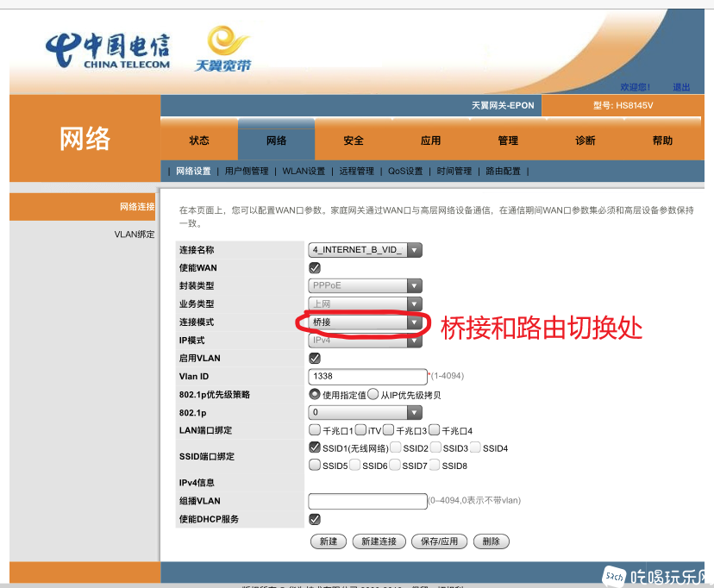Go to the 诊断 tab
Screen dimensions: 714x588
pos(586,141)
